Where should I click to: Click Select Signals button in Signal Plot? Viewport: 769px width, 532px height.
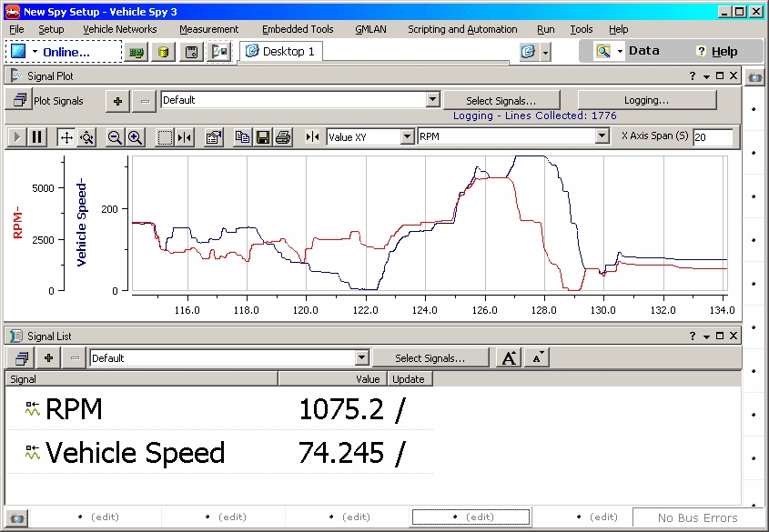501,100
